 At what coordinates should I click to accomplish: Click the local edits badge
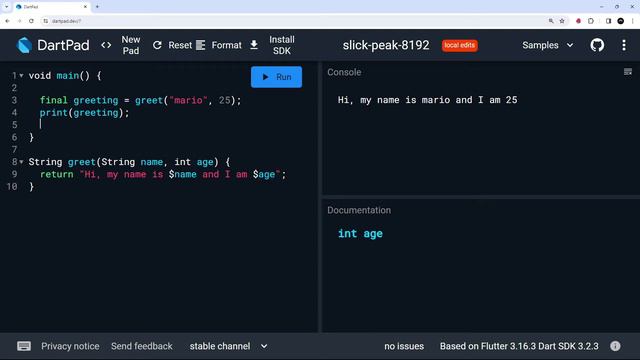tap(460, 45)
